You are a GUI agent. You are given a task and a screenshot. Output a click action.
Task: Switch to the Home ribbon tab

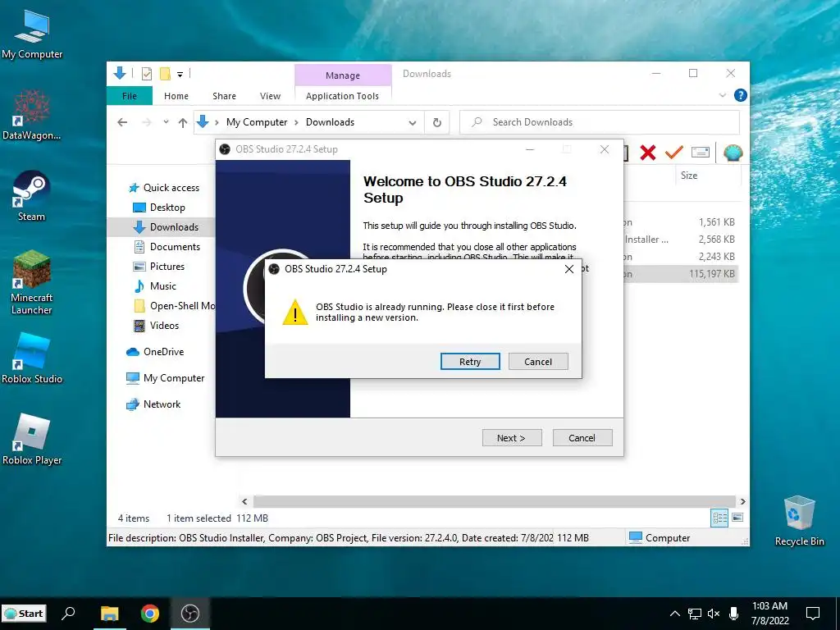coord(176,96)
